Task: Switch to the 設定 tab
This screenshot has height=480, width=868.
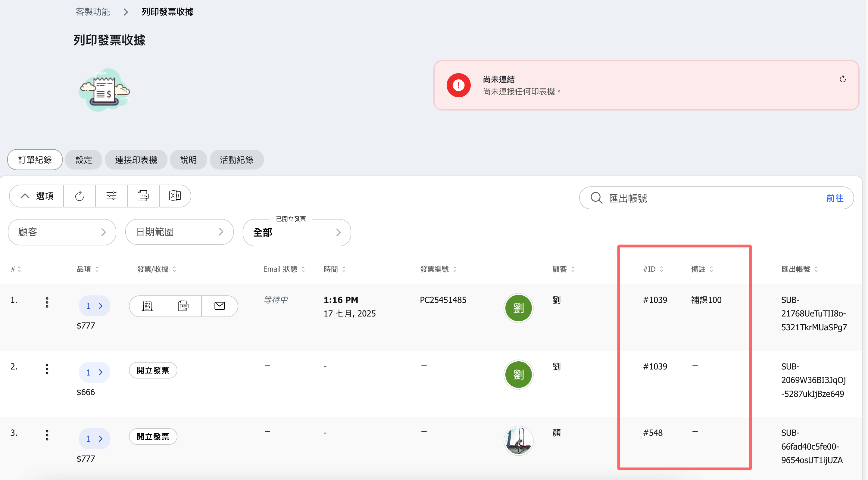Action: click(x=83, y=160)
